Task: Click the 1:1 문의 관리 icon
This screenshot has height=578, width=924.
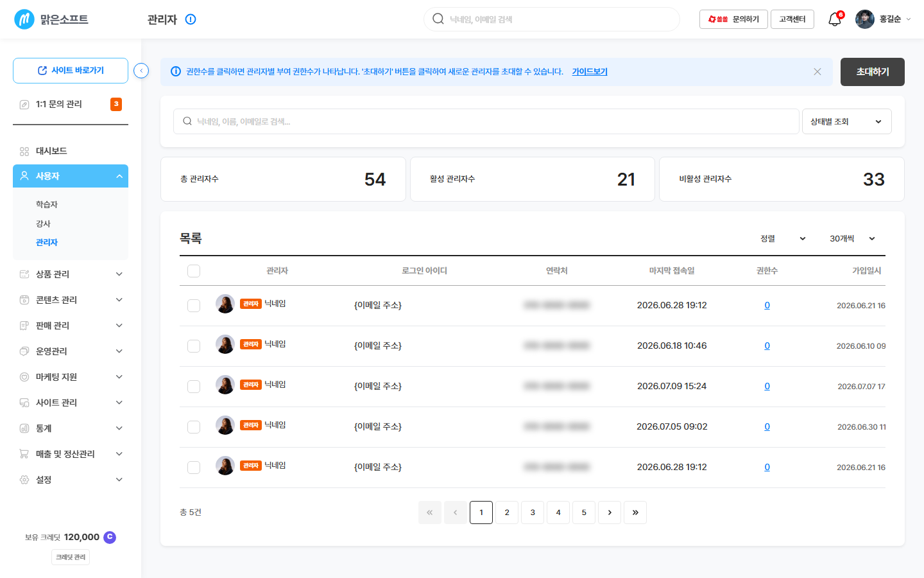Action: click(24, 104)
